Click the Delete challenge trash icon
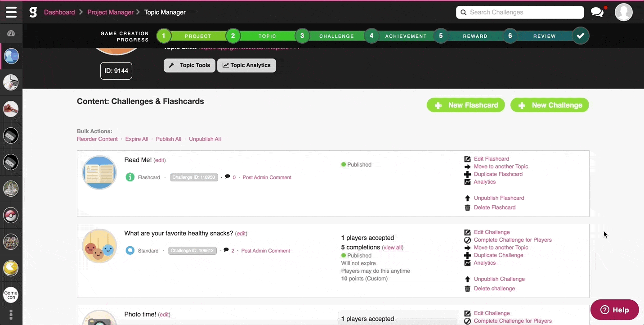Viewport: 644px width, 325px height. [467, 289]
